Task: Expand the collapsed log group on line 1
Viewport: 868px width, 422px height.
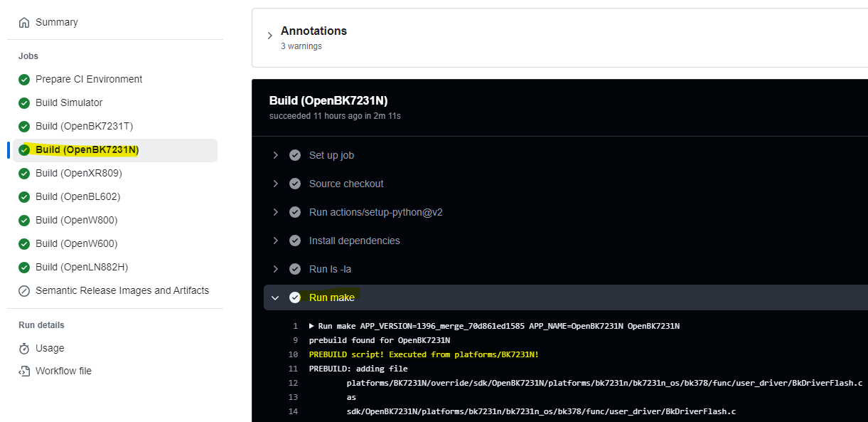Action: tap(312, 326)
